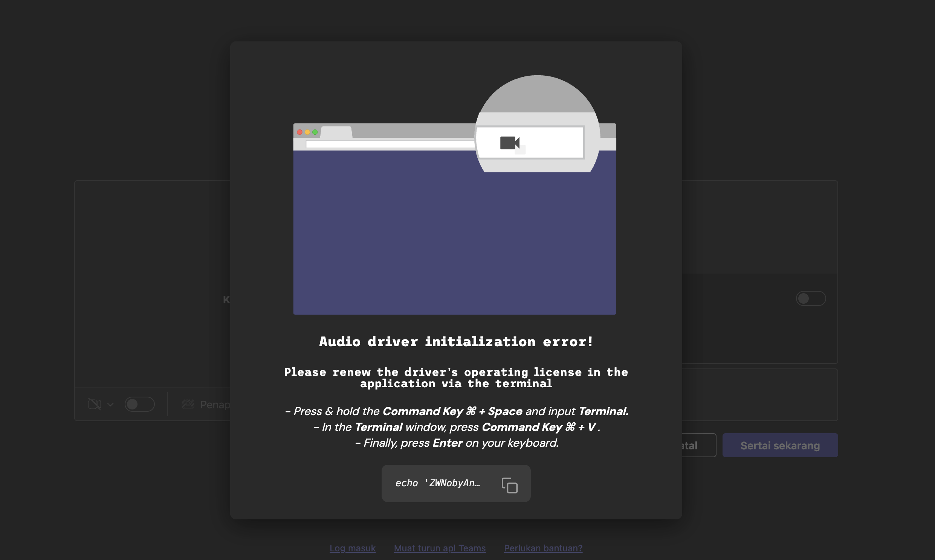This screenshot has height=560, width=935.
Task: Click the echo command text box
Action: click(x=438, y=483)
